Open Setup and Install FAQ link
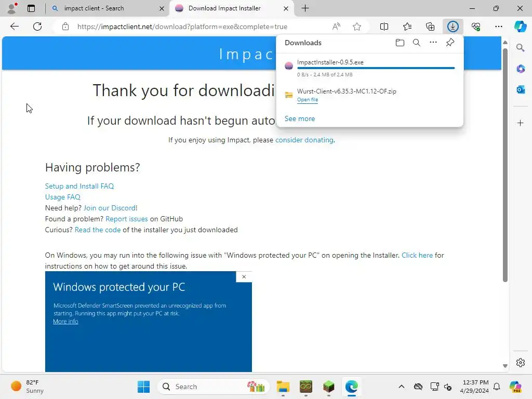The height and width of the screenshot is (399, 532). click(x=79, y=186)
